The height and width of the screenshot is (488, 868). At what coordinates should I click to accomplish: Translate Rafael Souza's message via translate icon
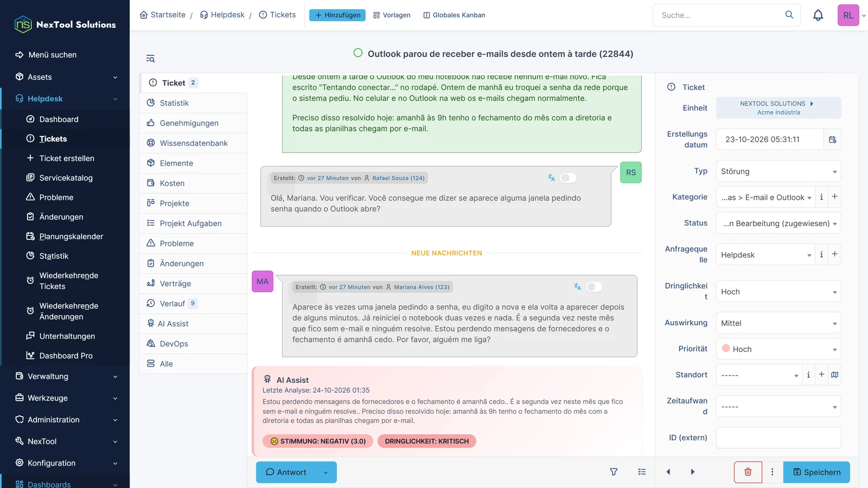point(551,178)
